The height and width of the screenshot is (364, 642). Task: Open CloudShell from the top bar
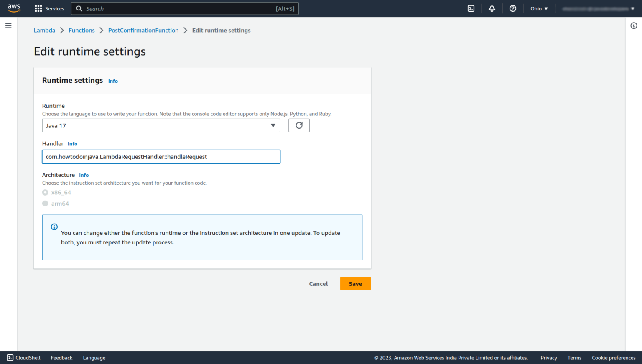(471, 8)
